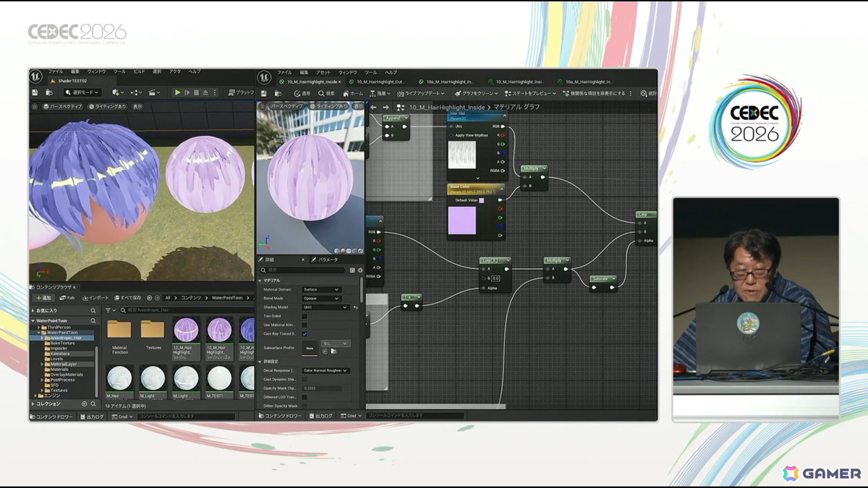Open the パースペクティブ menu in level viewport
Screen dimensions: 868x488
(62, 106)
